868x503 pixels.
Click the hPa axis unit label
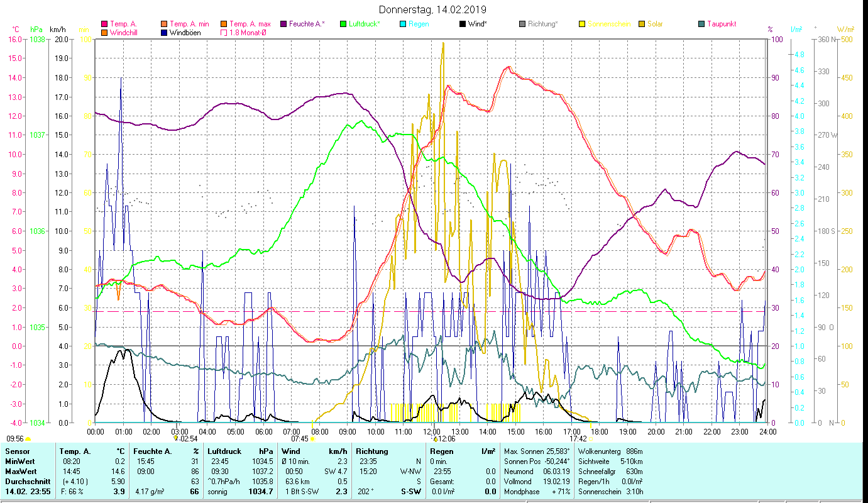pyautogui.click(x=36, y=30)
